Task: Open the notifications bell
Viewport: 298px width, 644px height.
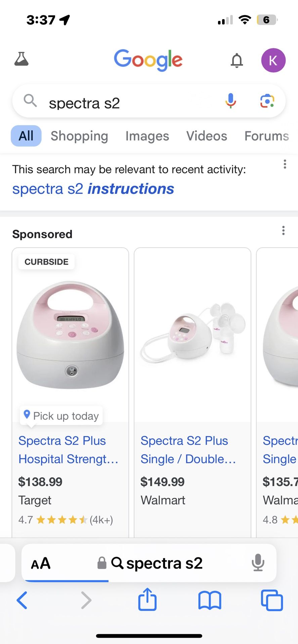Action: [x=237, y=60]
